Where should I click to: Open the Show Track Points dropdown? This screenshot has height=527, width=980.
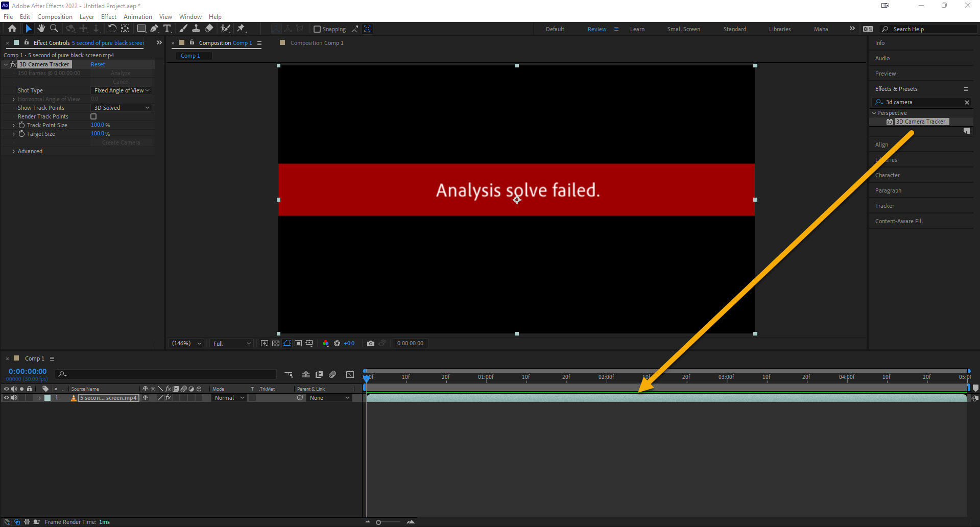pos(121,107)
